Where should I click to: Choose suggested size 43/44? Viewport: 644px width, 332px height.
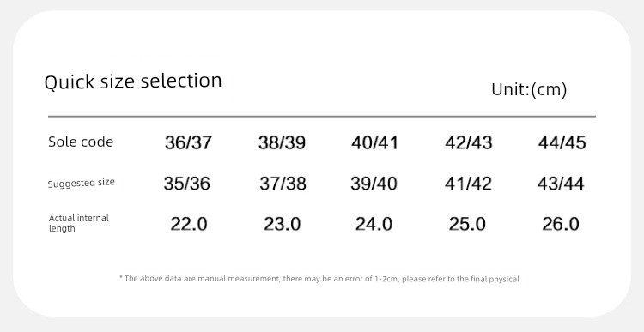pyautogui.click(x=561, y=184)
